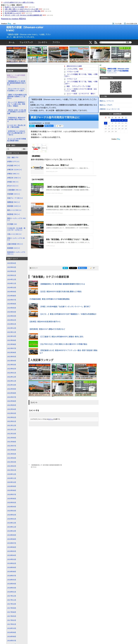Open the ホーム menu item
Screen dimensions: 138x644
point(11,43)
